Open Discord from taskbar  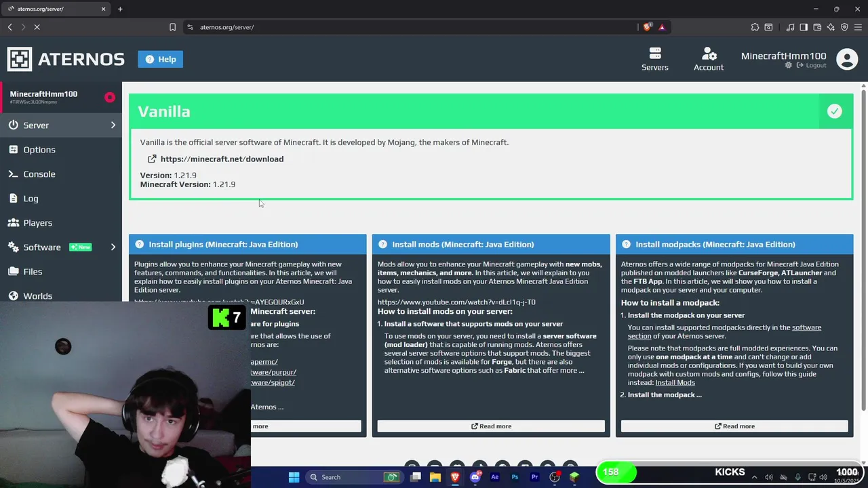click(475, 477)
